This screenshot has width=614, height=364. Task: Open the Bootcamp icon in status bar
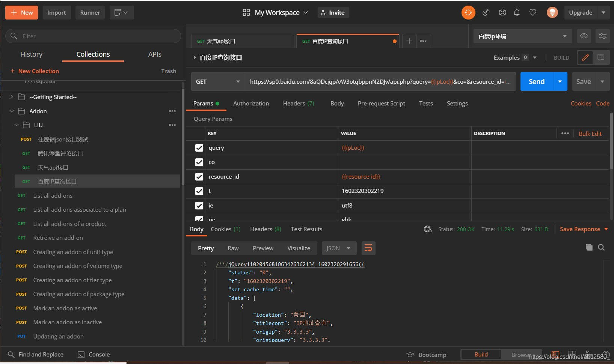[x=410, y=355]
